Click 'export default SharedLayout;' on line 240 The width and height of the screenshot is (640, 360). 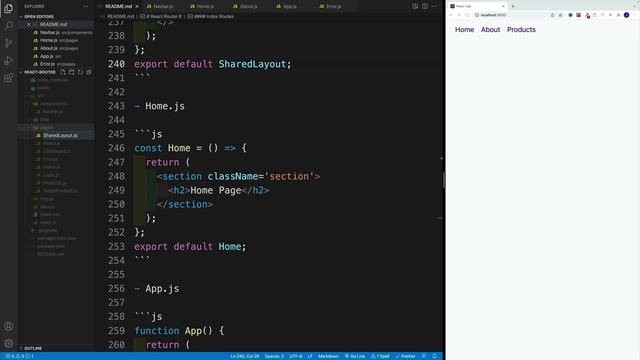[x=213, y=64]
